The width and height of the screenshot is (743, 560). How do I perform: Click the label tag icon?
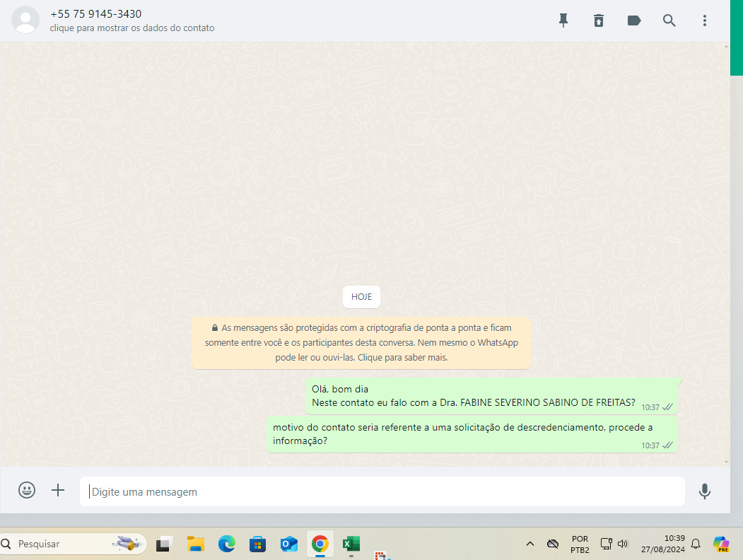tap(634, 21)
